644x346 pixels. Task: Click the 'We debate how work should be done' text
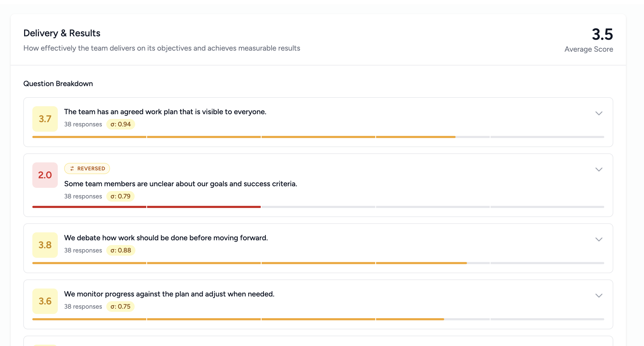tap(166, 238)
